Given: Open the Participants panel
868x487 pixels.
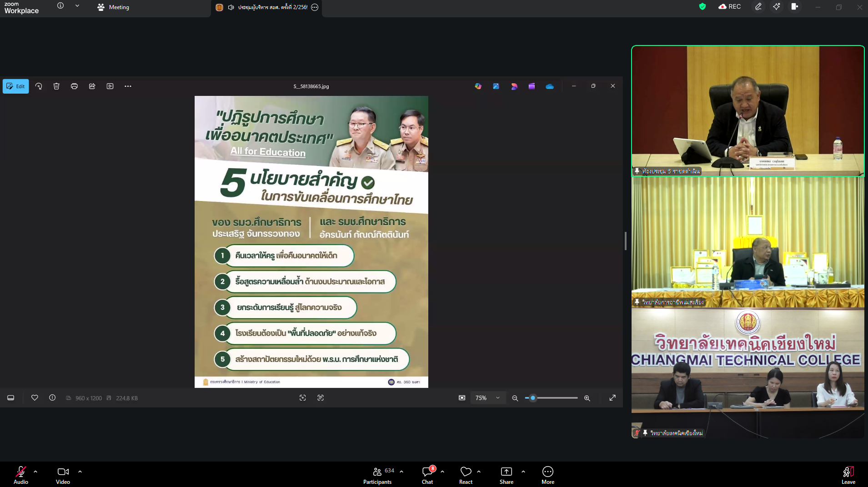Looking at the screenshot, I should 377,475.
